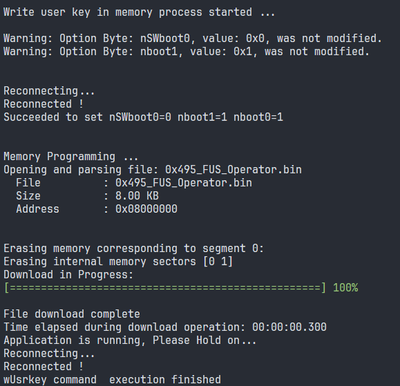Click the 'Memory Programming ...' heading
Image resolution: width=400 pixels, height=386 pixels.
tap(71, 157)
